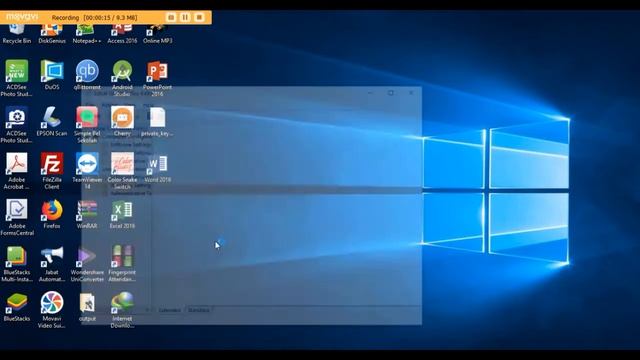
Task: Select the output file on desktop
Action: tap(87, 307)
